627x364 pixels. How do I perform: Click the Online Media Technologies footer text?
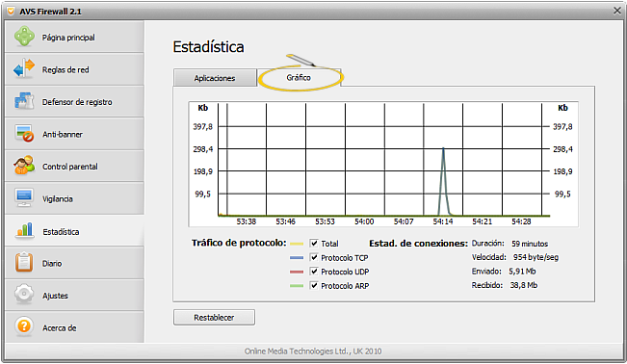tap(313, 351)
